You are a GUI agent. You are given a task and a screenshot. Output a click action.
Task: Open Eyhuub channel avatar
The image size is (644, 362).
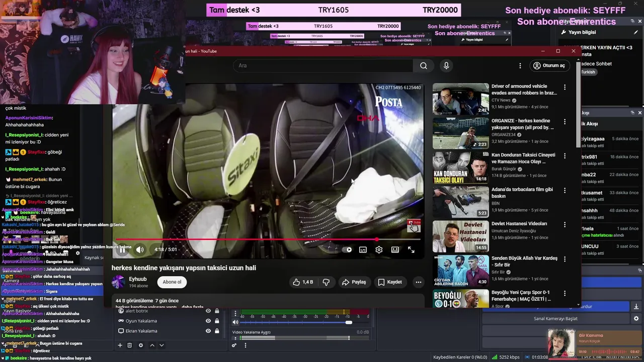click(x=118, y=282)
